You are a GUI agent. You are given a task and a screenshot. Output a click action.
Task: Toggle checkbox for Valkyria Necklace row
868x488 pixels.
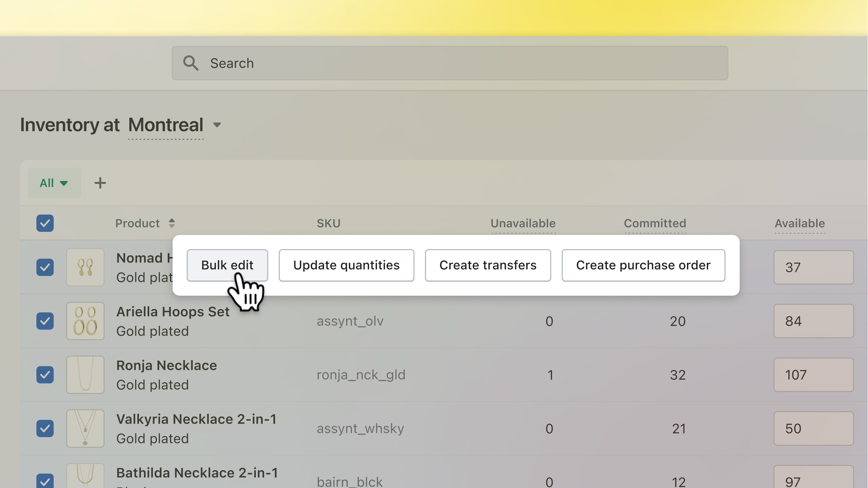tap(45, 428)
